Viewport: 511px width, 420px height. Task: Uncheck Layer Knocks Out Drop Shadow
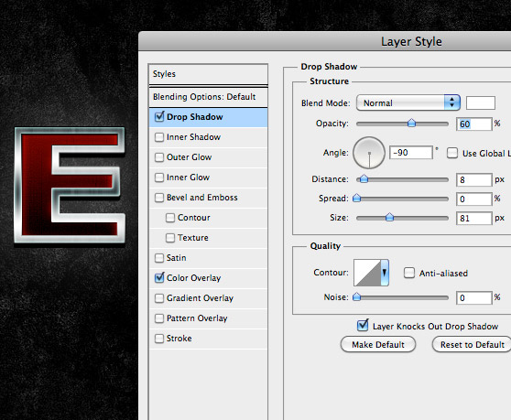click(363, 326)
